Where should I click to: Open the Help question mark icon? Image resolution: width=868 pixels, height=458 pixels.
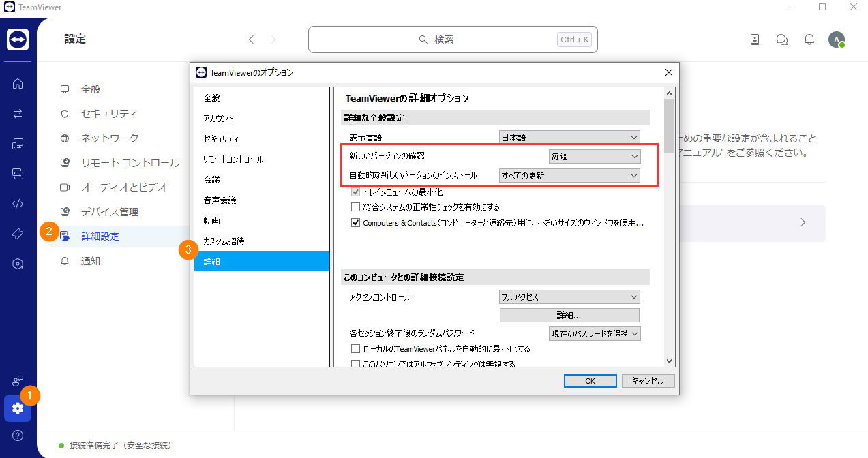(18, 436)
